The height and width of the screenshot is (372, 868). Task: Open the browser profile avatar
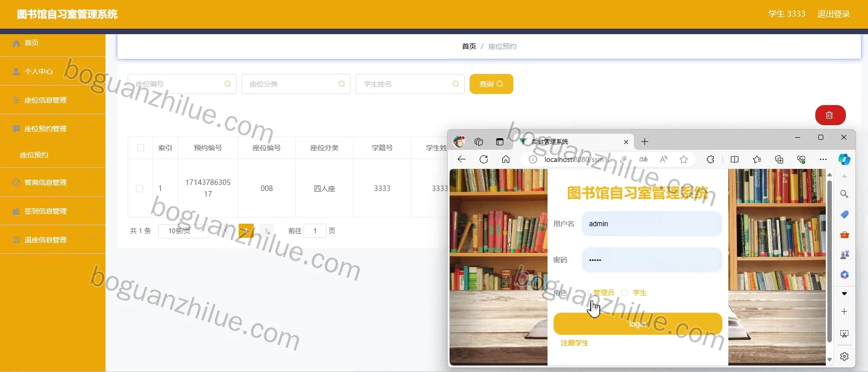click(459, 142)
